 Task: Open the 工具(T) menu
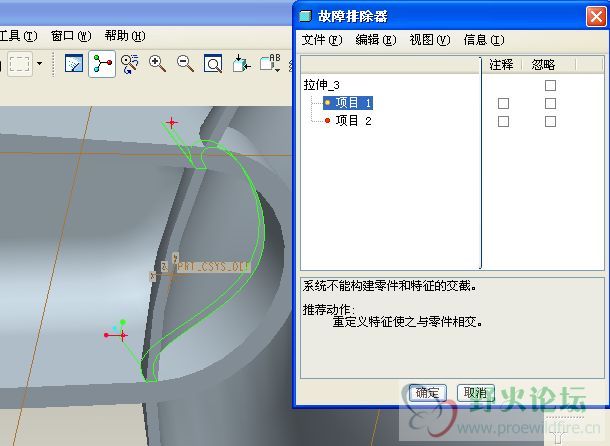point(18,36)
